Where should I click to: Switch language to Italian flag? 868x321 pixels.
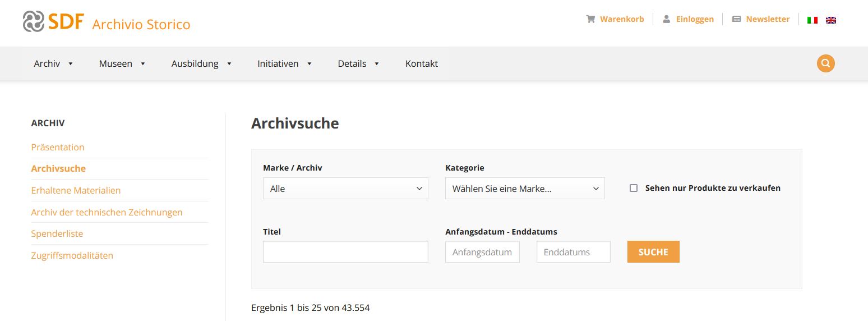(x=812, y=20)
